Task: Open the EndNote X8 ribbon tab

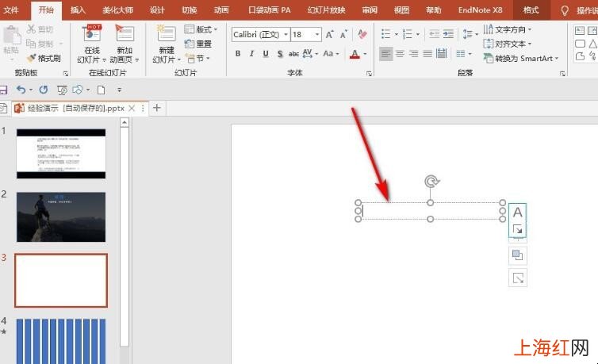Action: pyautogui.click(x=480, y=10)
